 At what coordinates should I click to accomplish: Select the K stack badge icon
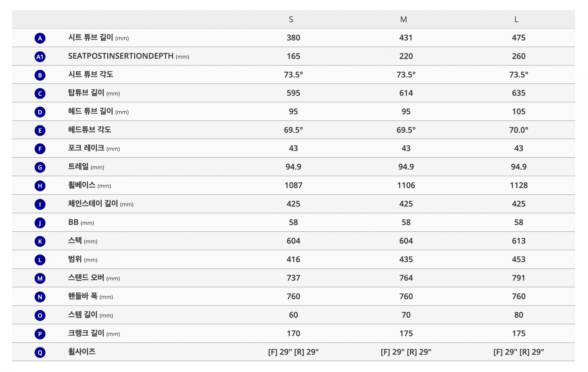[x=40, y=241]
